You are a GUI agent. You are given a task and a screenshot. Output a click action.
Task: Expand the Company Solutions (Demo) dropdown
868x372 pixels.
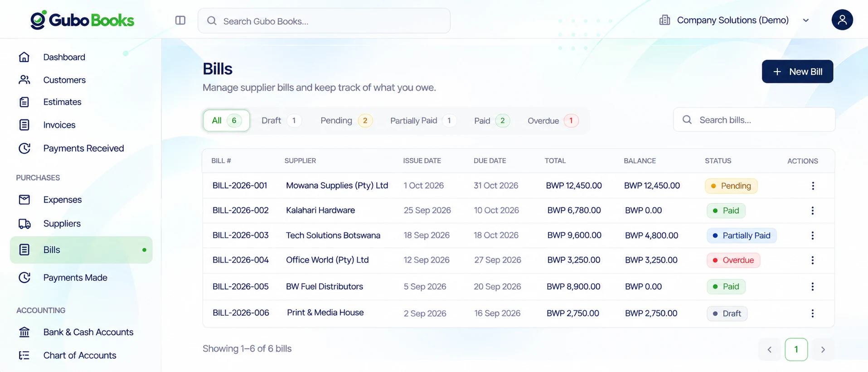pyautogui.click(x=734, y=20)
